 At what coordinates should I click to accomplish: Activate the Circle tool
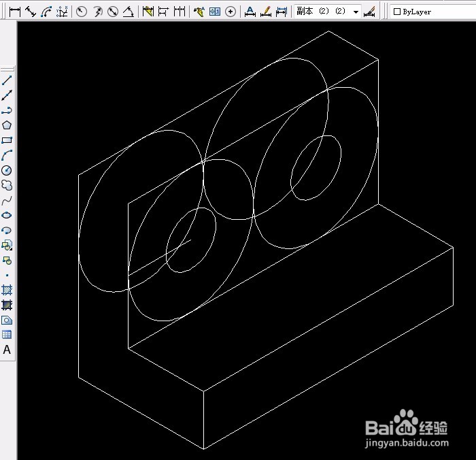[7, 170]
